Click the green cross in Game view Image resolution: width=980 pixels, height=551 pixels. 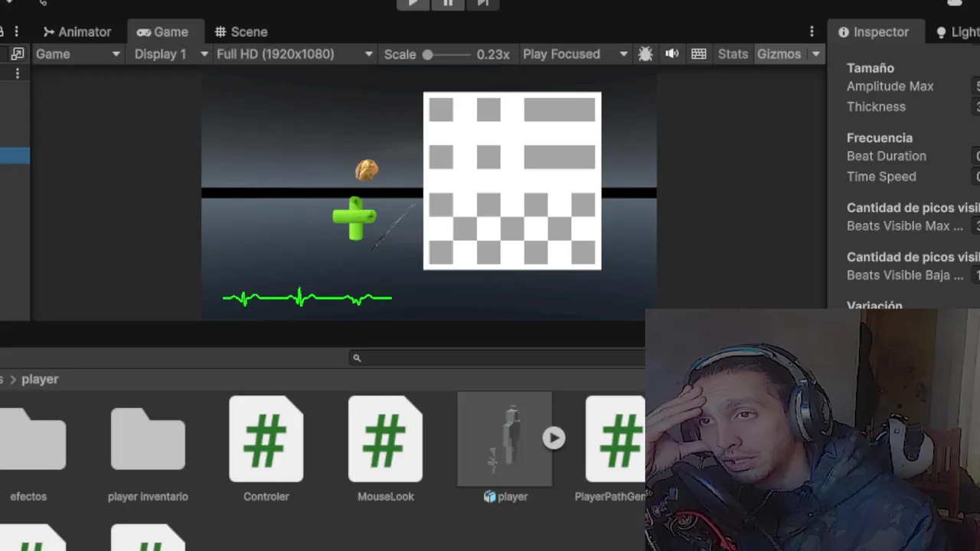354,218
